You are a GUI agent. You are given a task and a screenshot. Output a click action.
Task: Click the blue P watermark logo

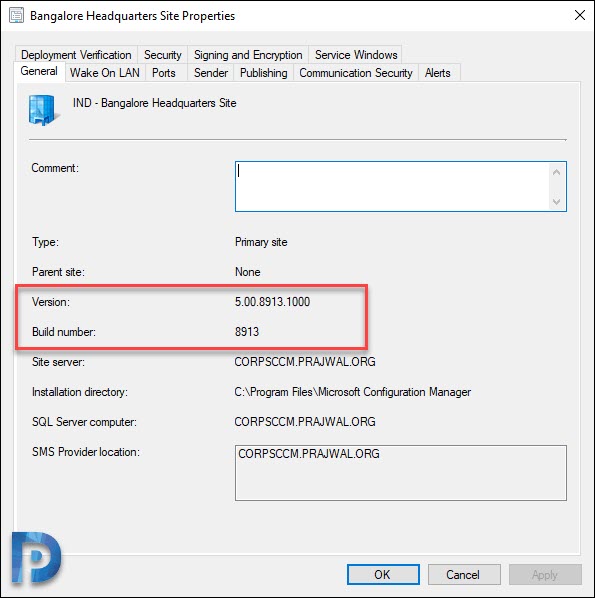click(36, 558)
